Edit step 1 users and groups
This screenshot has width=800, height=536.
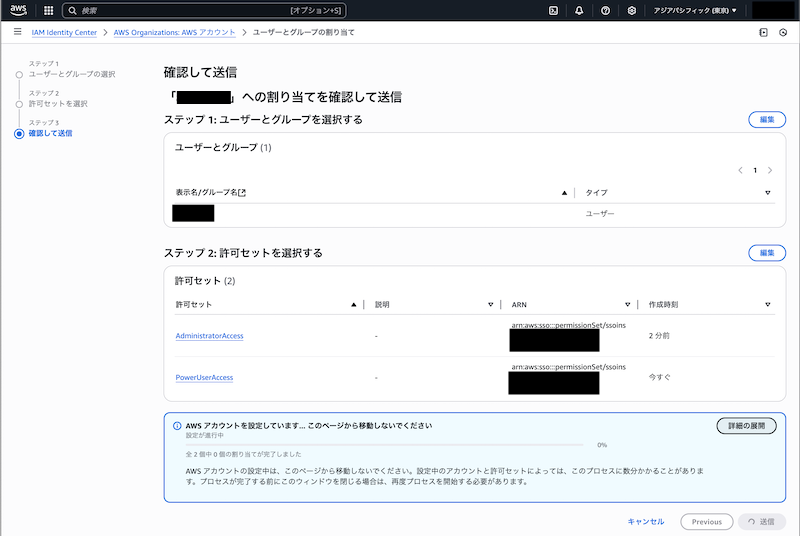(x=767, y=119)
